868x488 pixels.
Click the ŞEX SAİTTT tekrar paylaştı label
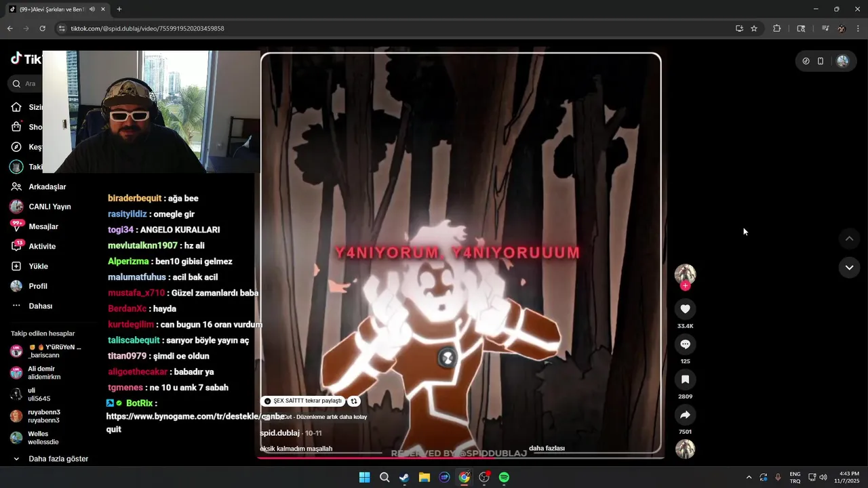[x=303, y=401]
